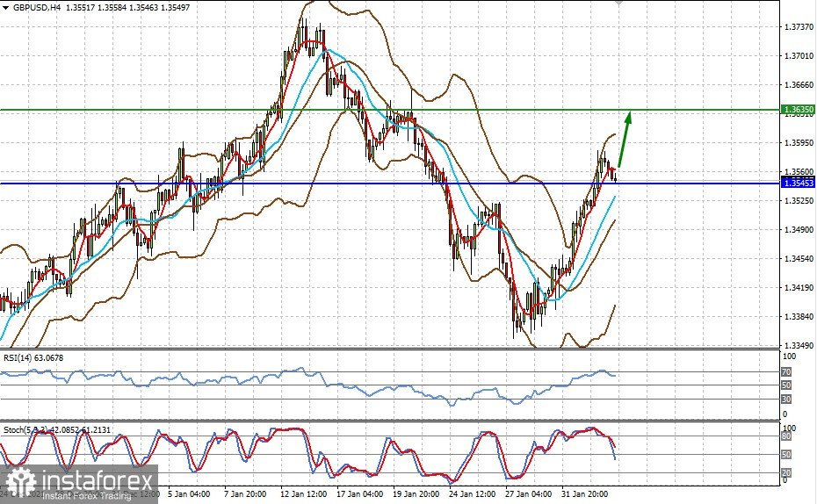Open the chart menu triangle beside GBPUSD,H4
Viewport: 817px width, 504px height.
click(6, 8)
